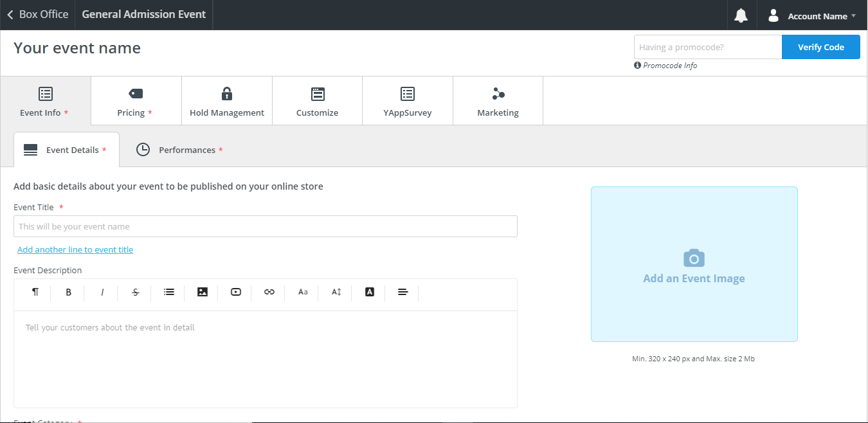Apply italic formatting in editor toolbar
868x423 pixels.
(102, 292)
